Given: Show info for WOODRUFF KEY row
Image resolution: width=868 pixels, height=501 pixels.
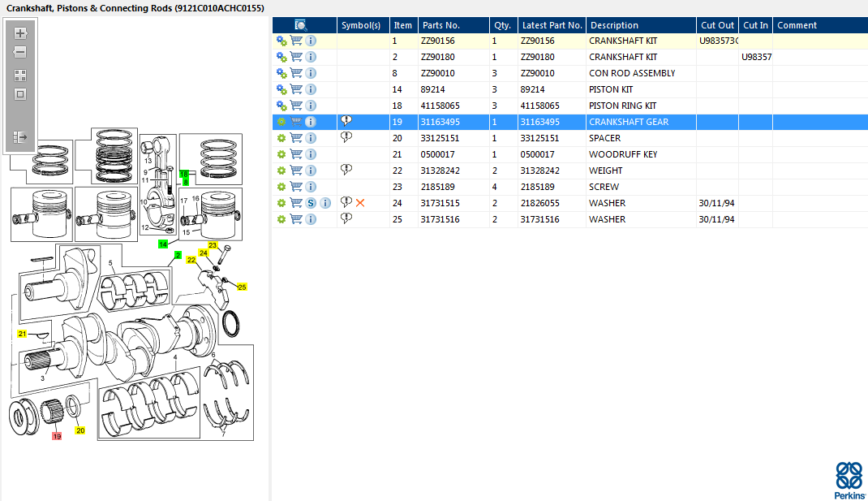Looking at the screenshot, I should [311, 154].
